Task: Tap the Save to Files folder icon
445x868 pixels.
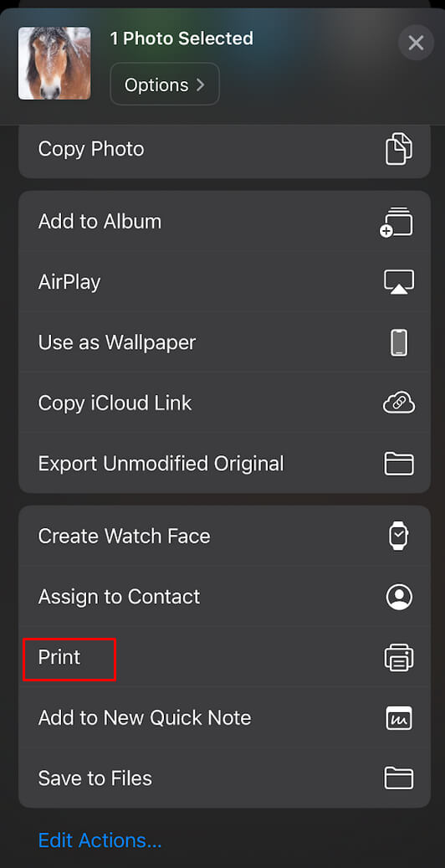Action: click(x=399, y=778)
